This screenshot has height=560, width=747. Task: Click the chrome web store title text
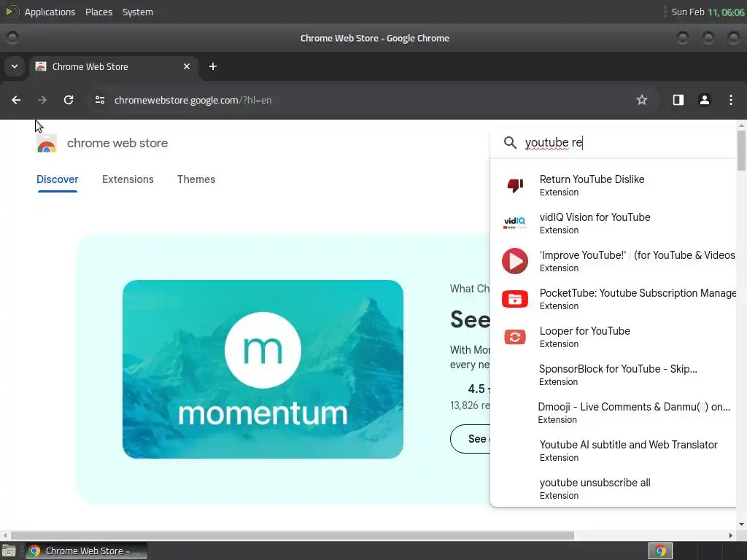[x=117, y=143]
